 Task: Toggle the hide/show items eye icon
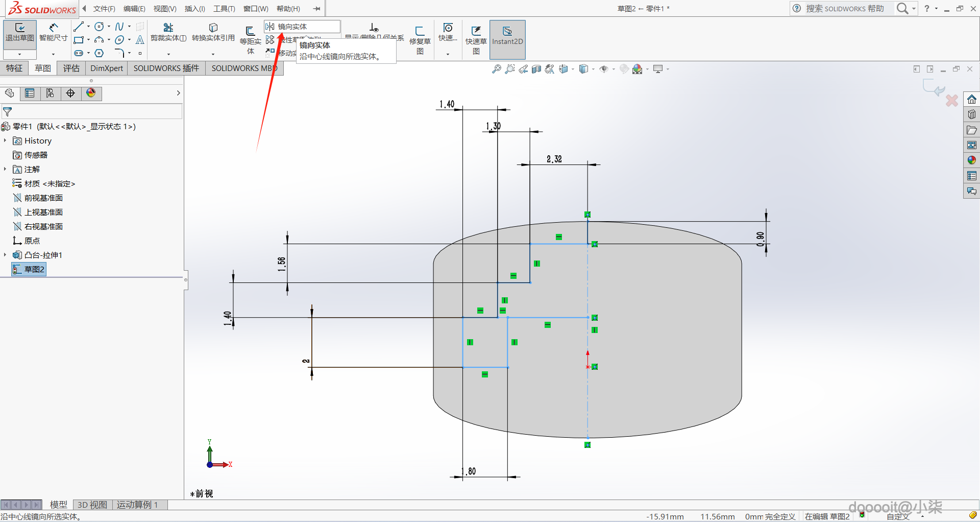(604, 69)
